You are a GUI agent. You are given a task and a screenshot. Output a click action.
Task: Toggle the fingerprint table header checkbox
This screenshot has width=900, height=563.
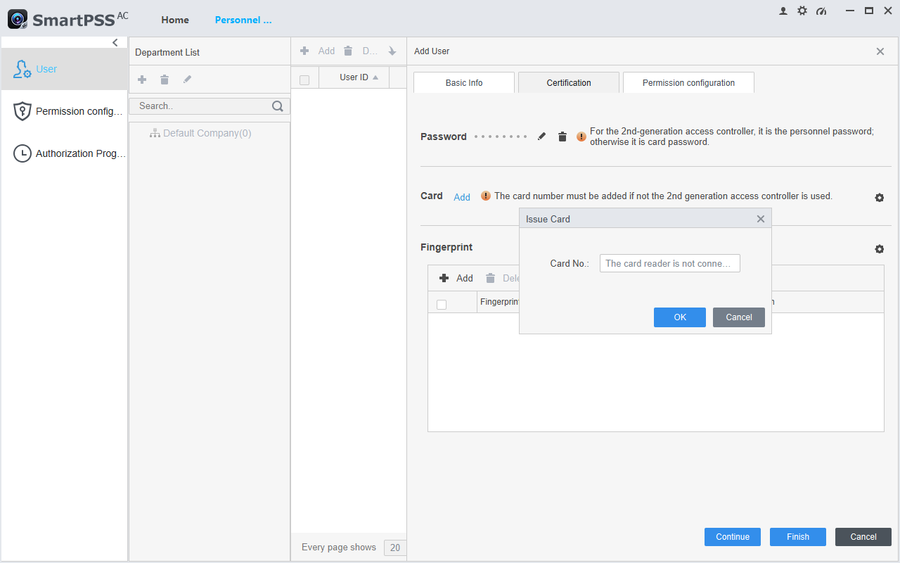pyautogui.click(x=442, y=304)
